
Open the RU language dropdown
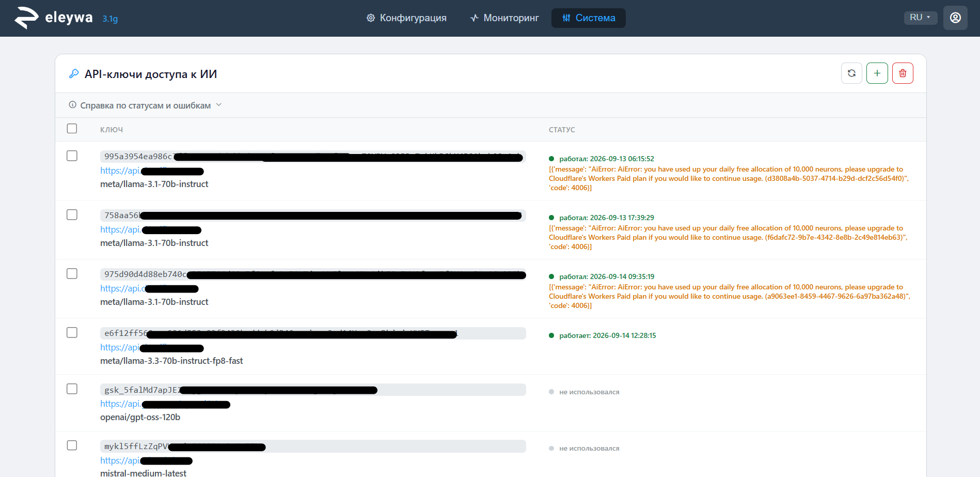[921, 18]
